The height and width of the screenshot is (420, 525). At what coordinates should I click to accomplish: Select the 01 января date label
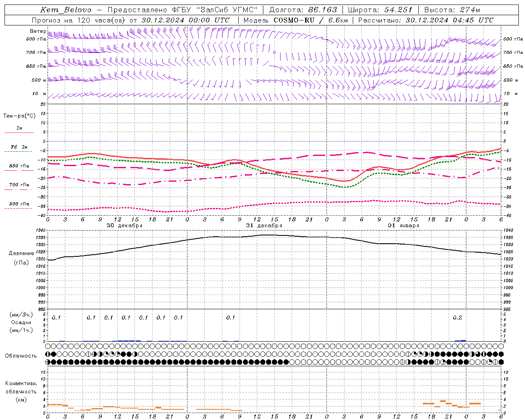point(404,226)
